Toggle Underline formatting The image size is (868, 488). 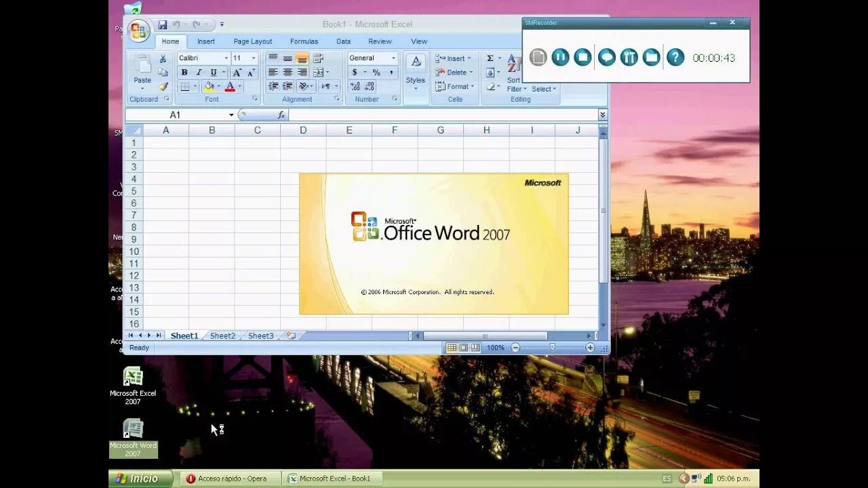[214, 73]
